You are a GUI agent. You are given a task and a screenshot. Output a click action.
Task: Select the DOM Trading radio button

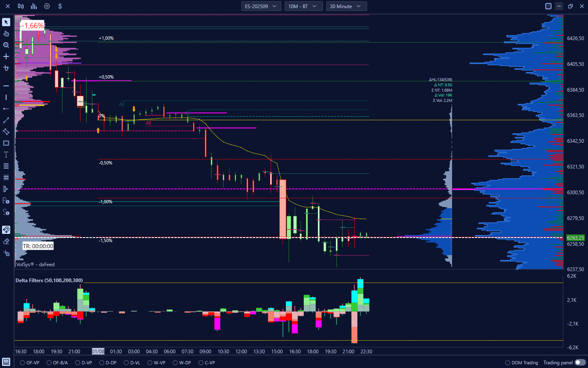click(508, 363)
